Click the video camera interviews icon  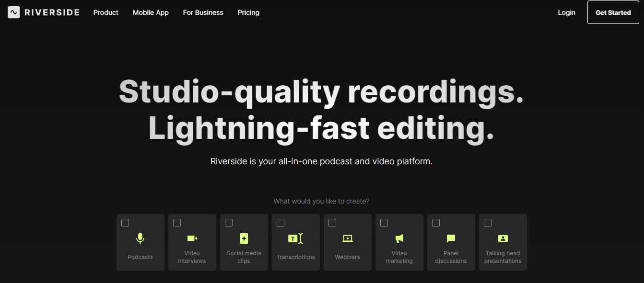click(x=192, y=238)
